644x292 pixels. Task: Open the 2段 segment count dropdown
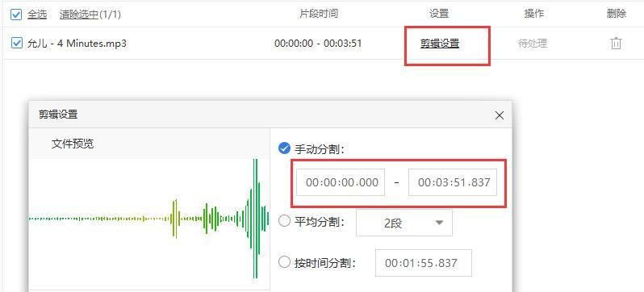coord(404,223)
